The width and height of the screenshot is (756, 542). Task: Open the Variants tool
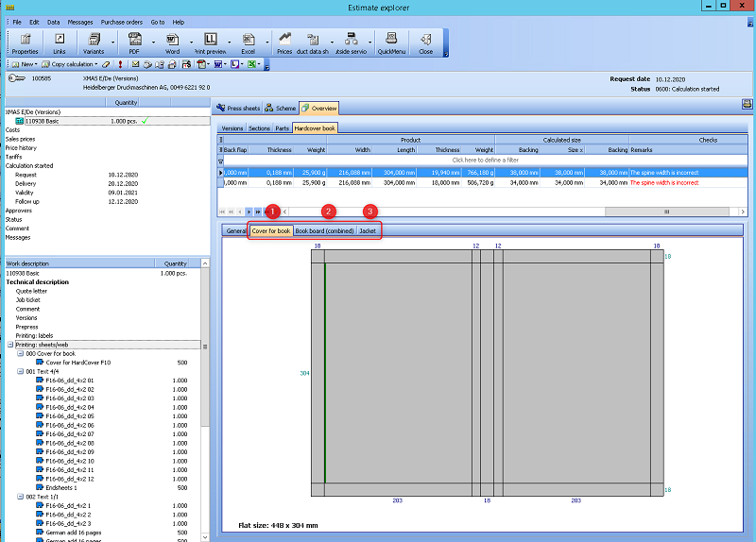[94, 43]
